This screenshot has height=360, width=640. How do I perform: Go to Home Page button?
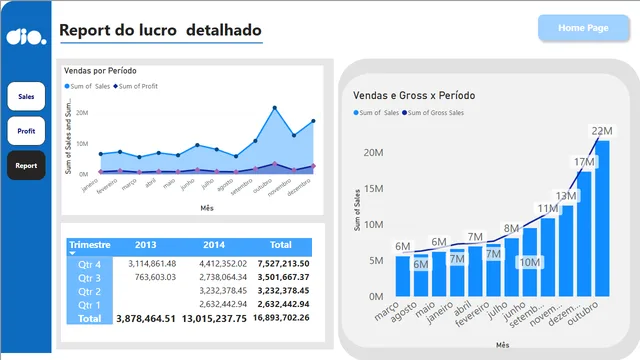pos(583,28)
